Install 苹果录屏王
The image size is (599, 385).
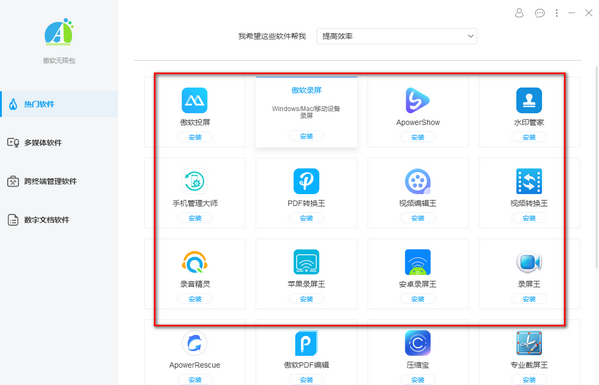click(x=306, y=299)
